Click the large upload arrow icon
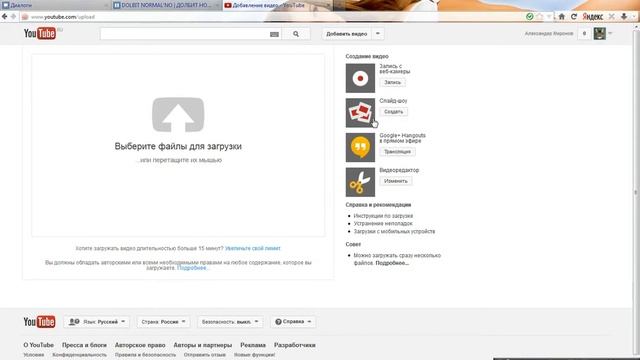 click(x=178, y=115)
